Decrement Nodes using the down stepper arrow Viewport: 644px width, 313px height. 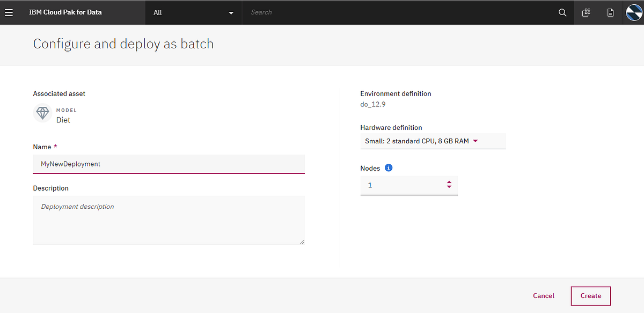(x=449, y=187)
